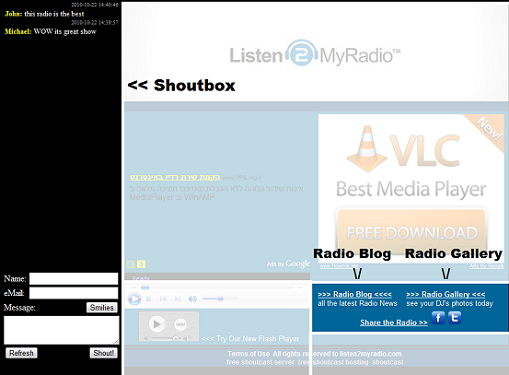Click the Twitter share icon
This screenshot has height=375, width=509.
tap(455, 318)
